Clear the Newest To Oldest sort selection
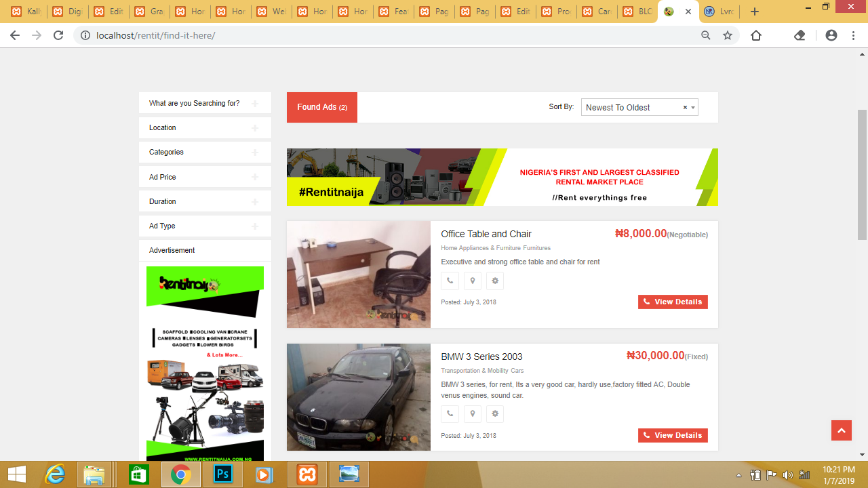The width and height of the screenshot is (868, 488). [x=685, y=108]
